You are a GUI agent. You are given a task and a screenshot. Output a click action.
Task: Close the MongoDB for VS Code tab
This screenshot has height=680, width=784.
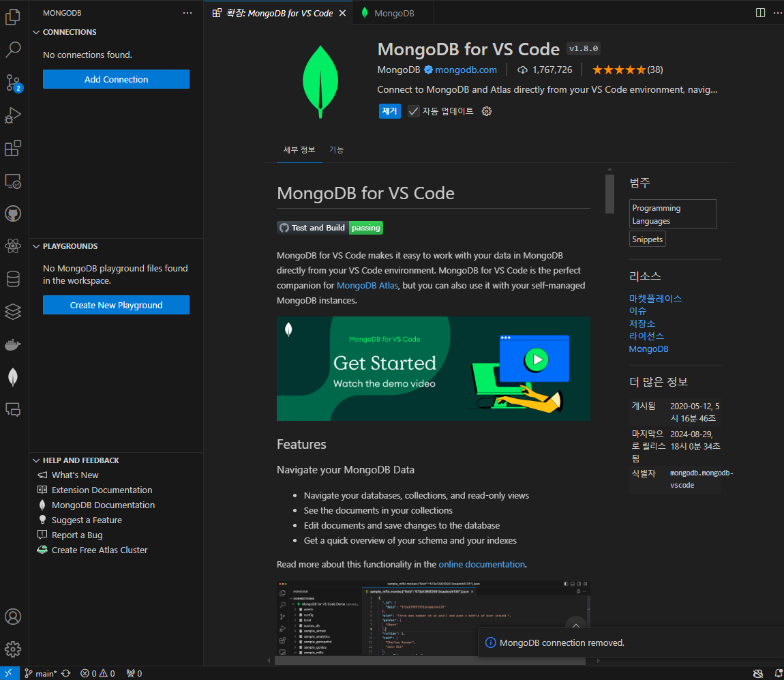[342, 13]
